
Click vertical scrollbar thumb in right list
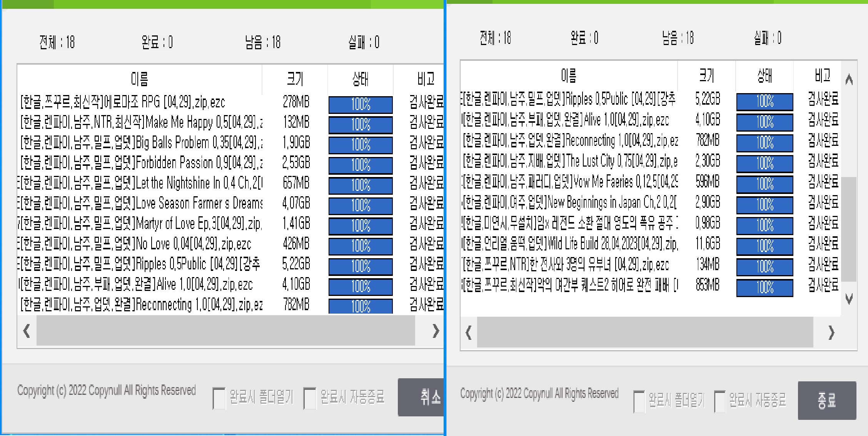(849, 229)
